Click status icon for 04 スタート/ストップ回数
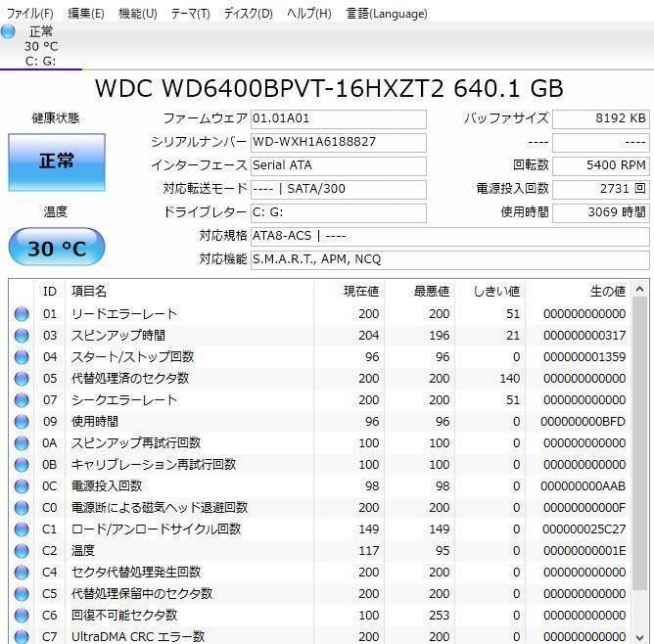 (22, 357)
